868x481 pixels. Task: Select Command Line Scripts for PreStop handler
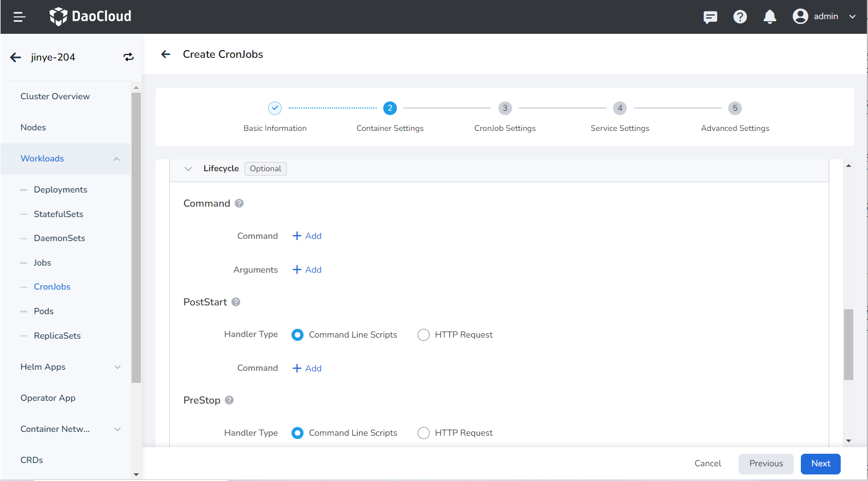298,433
